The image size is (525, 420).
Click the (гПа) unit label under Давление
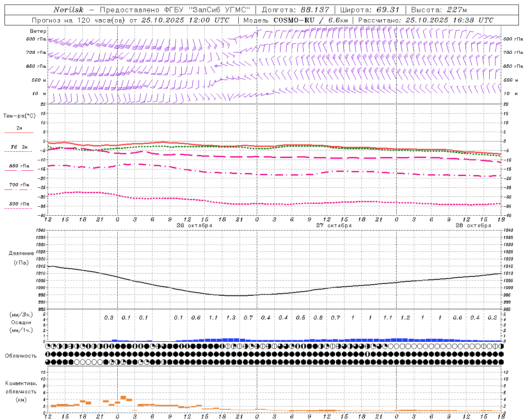[x=21, y=263]
